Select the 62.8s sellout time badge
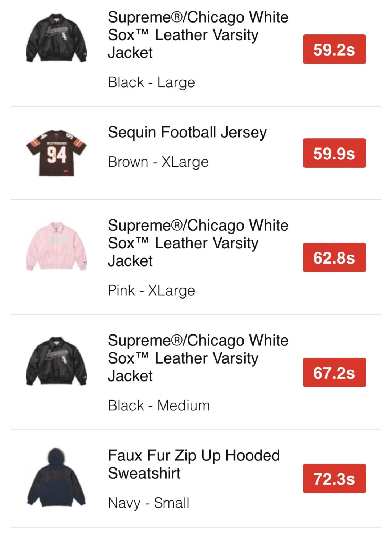 pyautogui.click(x=334, y=257)
